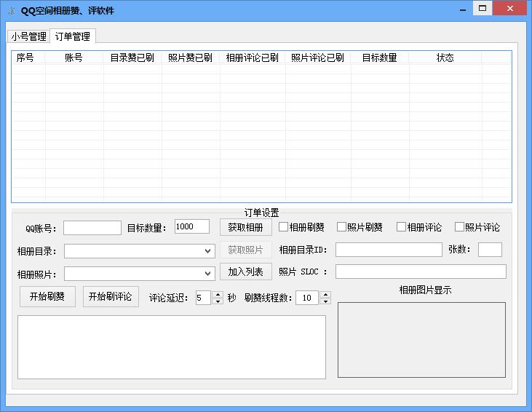532x412 pixels.
Task: Switch to the 小号管理 tab
Action: [28, 36]
